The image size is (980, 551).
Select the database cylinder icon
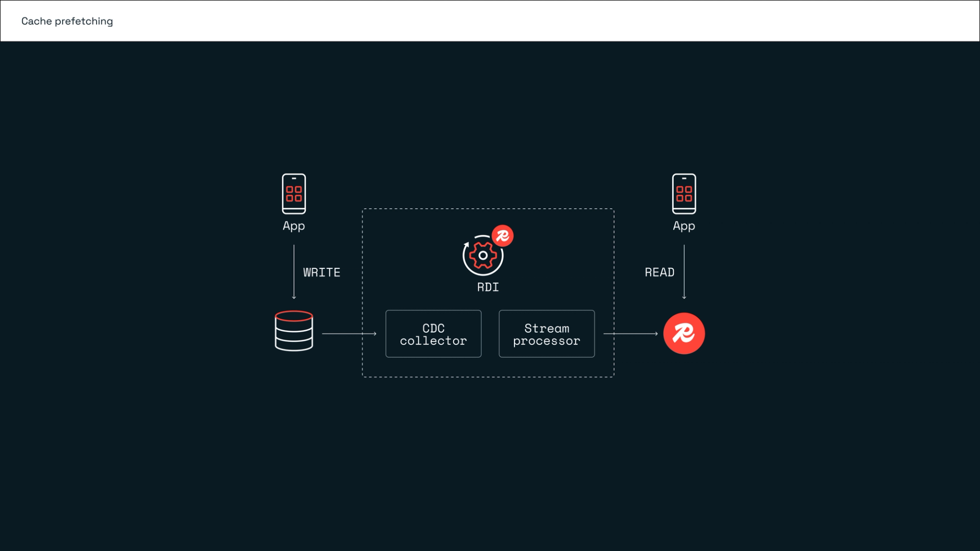294,331
